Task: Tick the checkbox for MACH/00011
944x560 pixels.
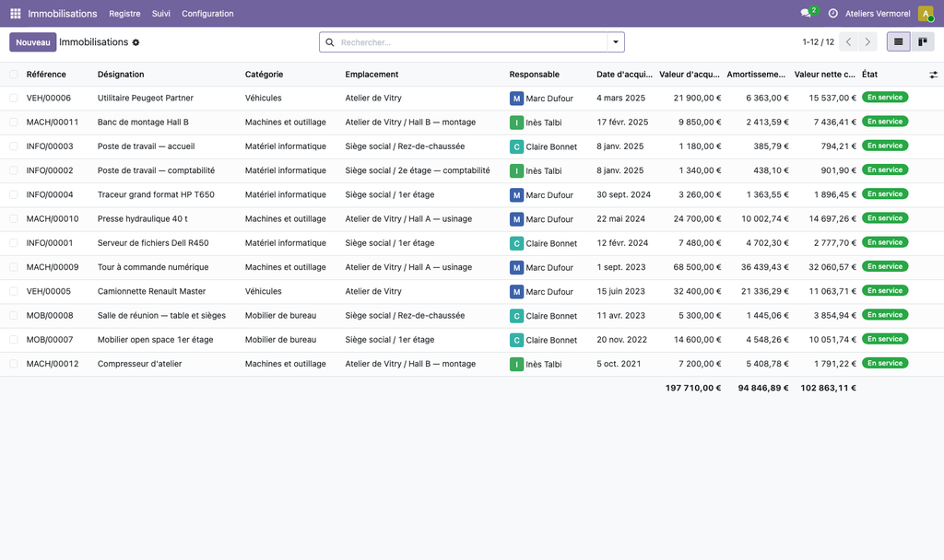Action: (13, 122)
